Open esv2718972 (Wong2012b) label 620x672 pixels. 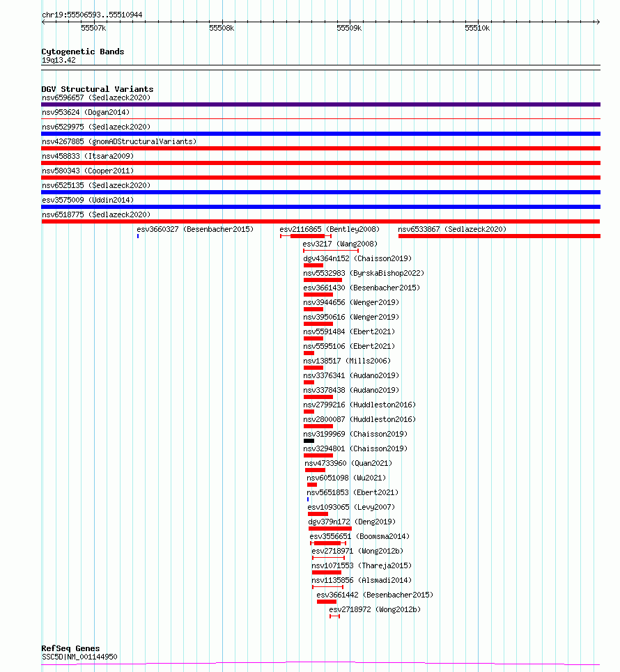click(x=375, y=609)
